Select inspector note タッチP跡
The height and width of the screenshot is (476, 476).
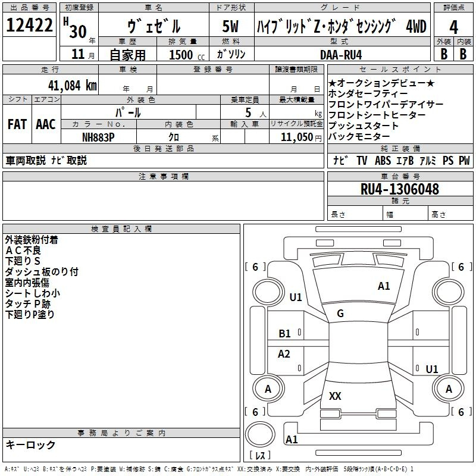tap(27, 304)
